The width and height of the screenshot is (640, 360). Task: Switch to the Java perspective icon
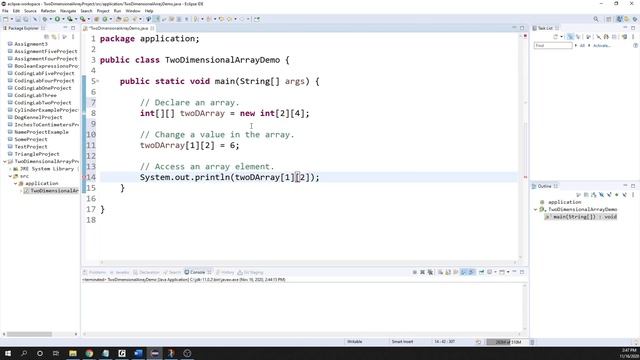pos(620,19)
